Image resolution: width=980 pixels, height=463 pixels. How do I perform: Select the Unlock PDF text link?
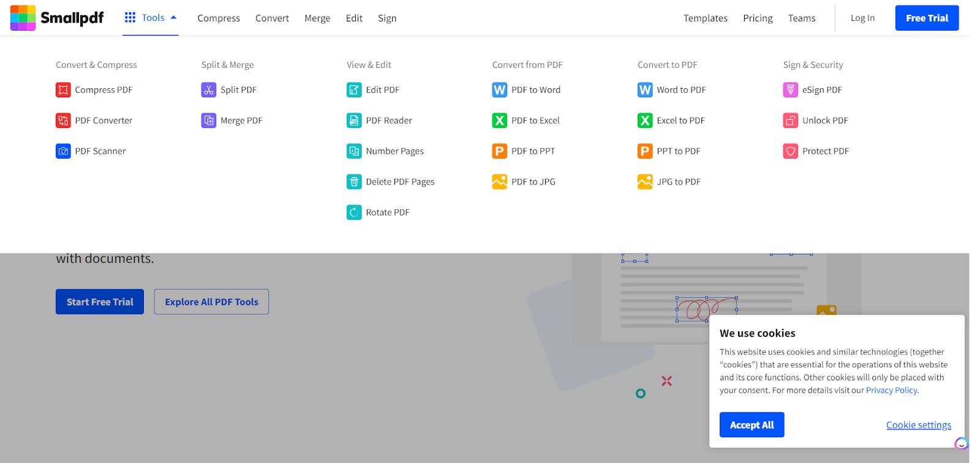826,121
